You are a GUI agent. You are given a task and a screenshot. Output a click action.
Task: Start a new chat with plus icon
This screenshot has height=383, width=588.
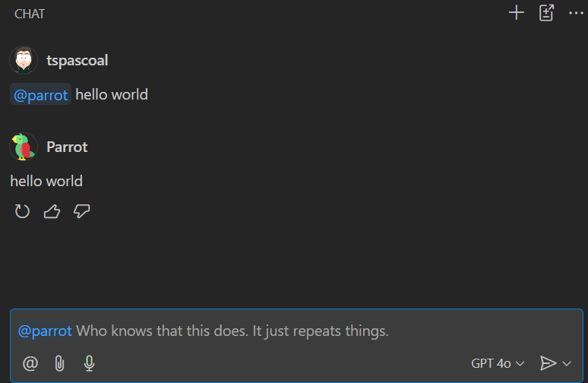[517, 13]
